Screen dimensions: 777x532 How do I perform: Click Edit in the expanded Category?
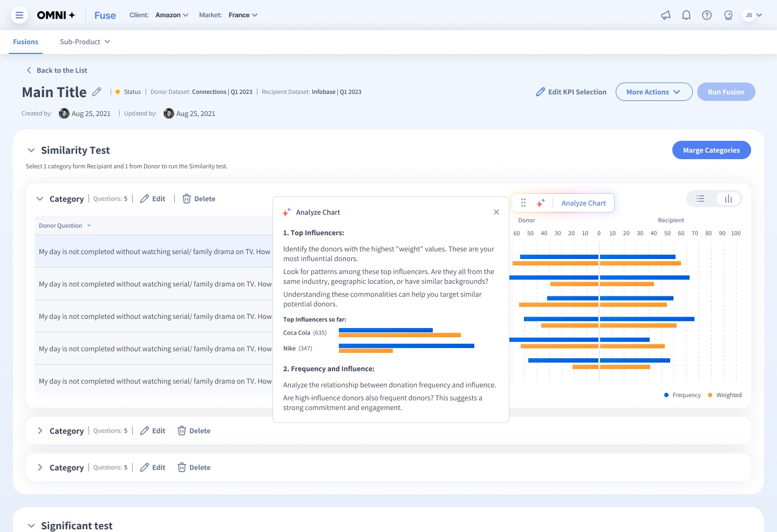click(x=153, y=199)
